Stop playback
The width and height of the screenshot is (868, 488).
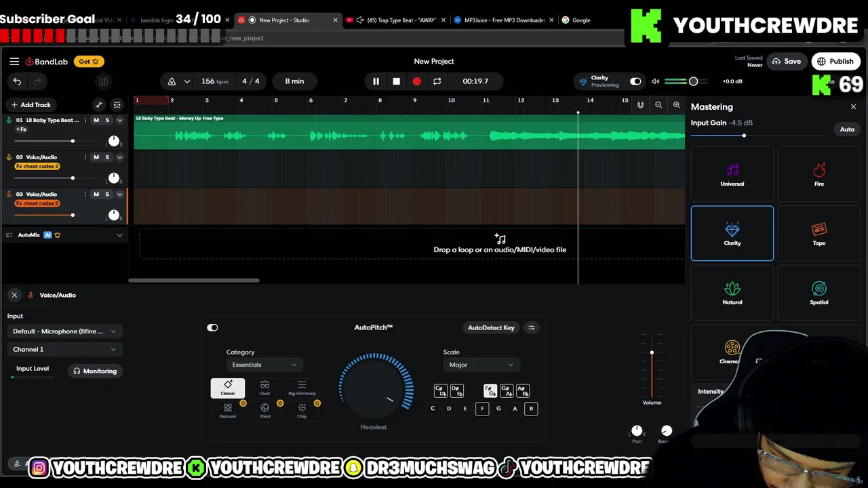[396, 81]
